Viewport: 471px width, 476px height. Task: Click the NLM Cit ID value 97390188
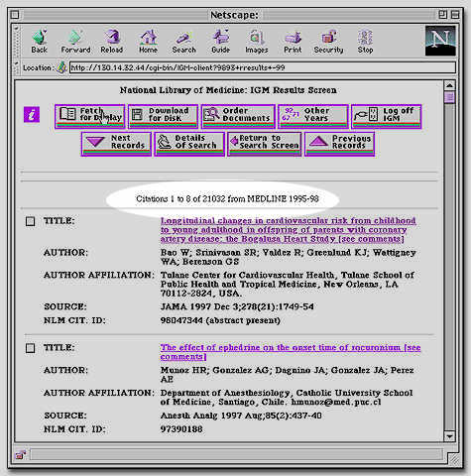coord(181,429)
